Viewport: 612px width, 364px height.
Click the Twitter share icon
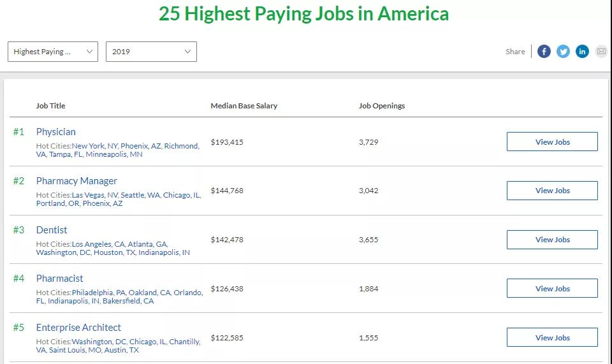tap(563, 52)
